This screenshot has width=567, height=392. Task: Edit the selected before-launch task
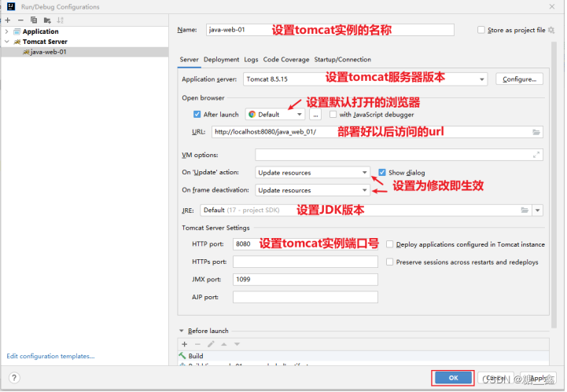tap(211, 344)
